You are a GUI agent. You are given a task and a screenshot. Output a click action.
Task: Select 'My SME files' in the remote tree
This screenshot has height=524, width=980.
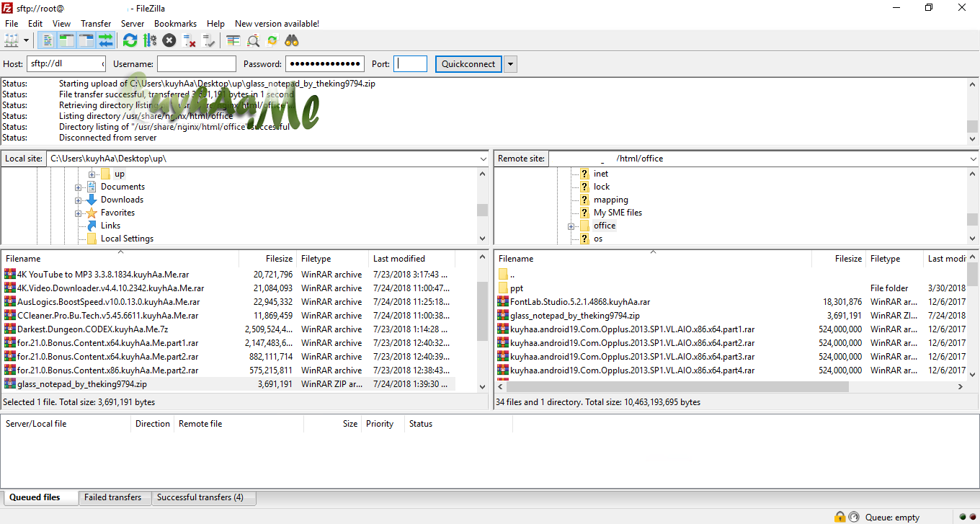[x=618, y=213]
